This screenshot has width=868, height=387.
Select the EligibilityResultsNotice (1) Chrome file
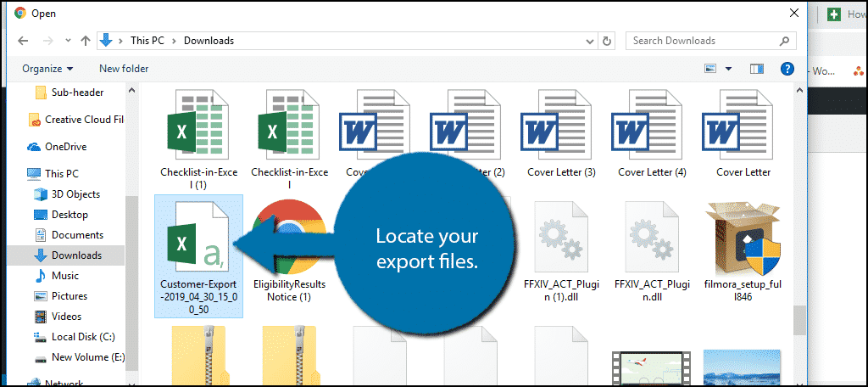(288, 251)
